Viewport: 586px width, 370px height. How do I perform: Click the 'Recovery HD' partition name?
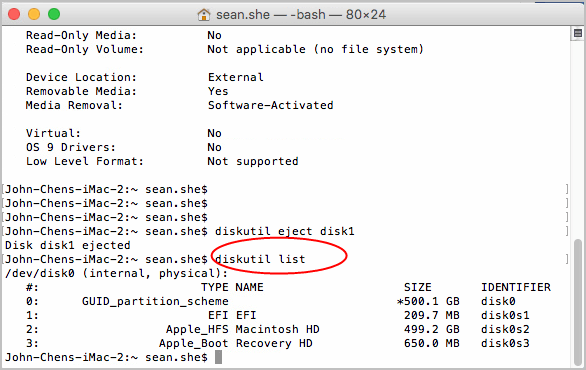point(274,343)
